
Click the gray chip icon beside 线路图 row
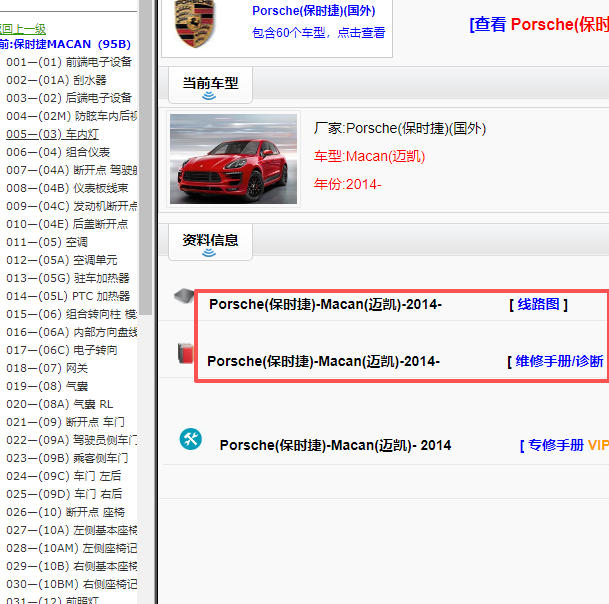(x=184, y=296)
